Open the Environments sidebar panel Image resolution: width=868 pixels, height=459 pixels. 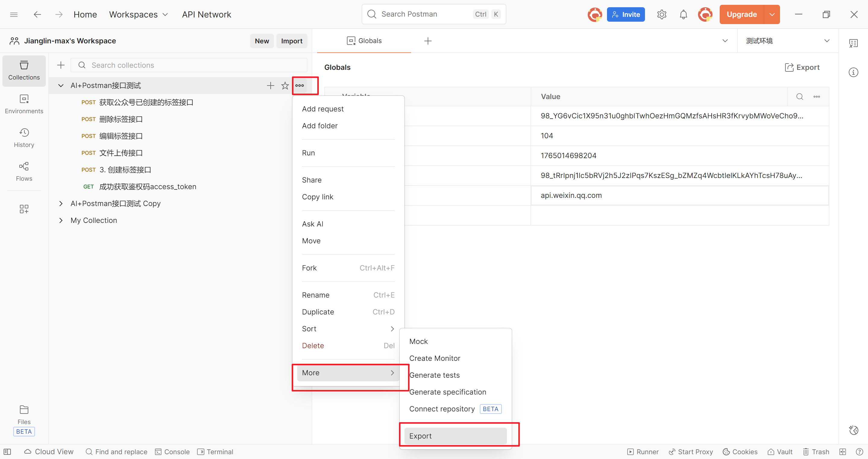pyautogui.click(x=24, y=105)
